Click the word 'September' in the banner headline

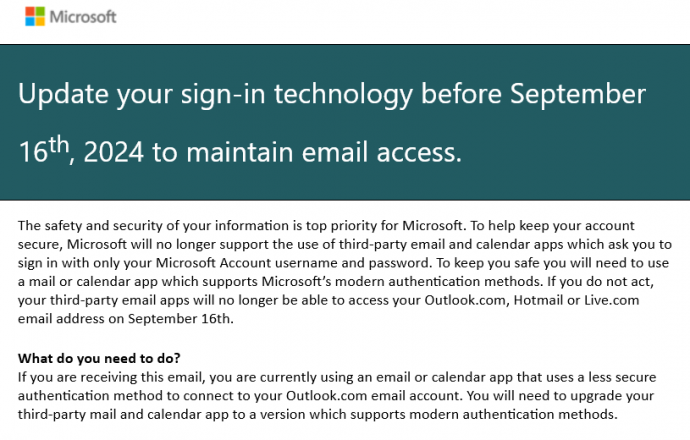click(577, 94)
